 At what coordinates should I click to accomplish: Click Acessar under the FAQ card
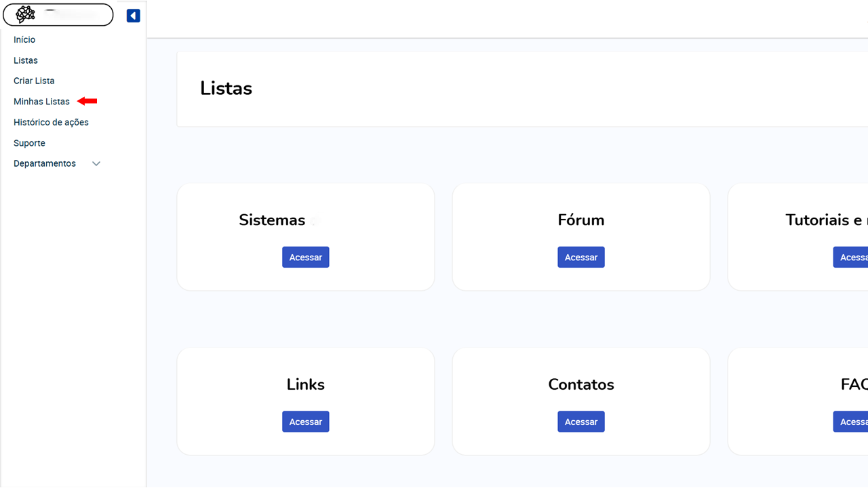[851, 422]
